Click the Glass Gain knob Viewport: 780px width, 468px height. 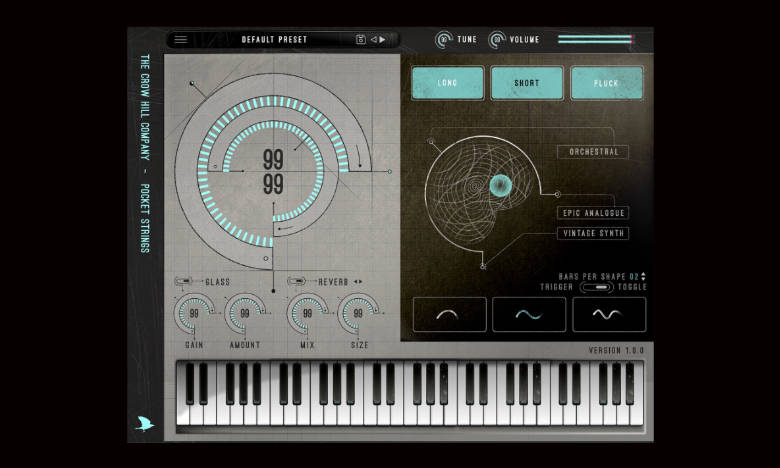click(x=194, y=313)
